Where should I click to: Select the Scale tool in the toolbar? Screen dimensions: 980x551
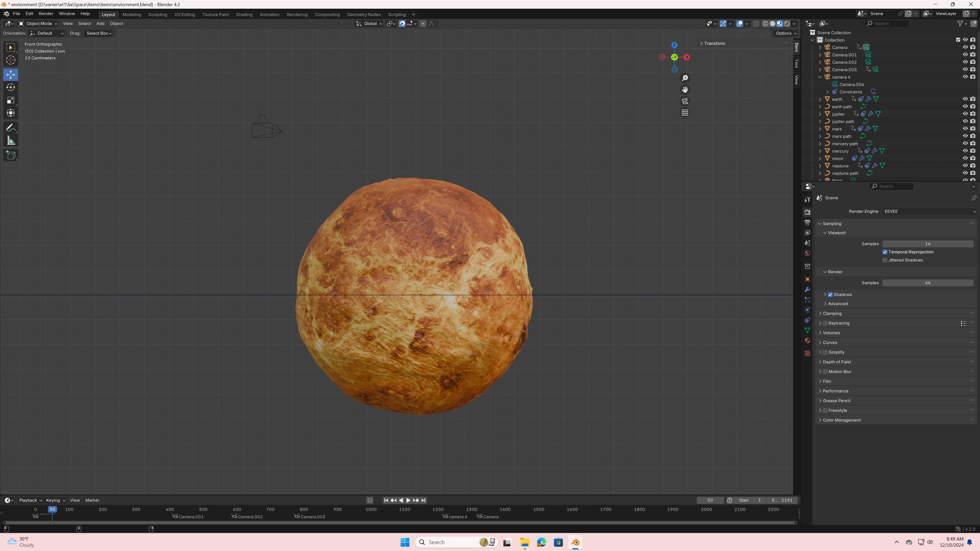click(x=11, y=100)
